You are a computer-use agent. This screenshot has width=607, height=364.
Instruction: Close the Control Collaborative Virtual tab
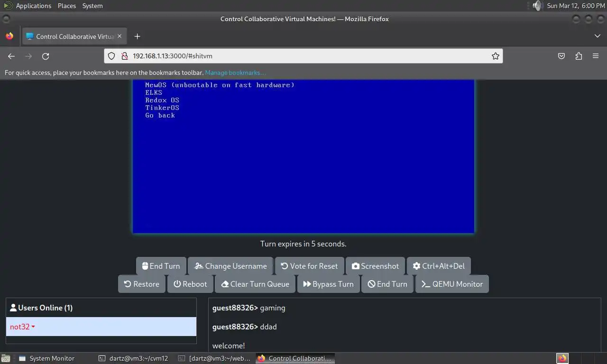point(120,36)
